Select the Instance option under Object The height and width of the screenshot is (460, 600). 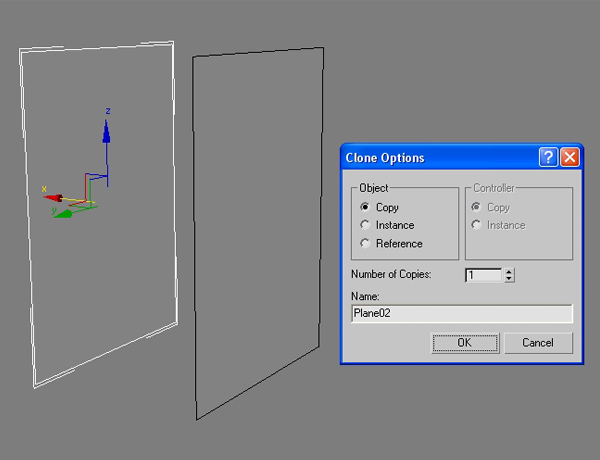coord(365,225)
